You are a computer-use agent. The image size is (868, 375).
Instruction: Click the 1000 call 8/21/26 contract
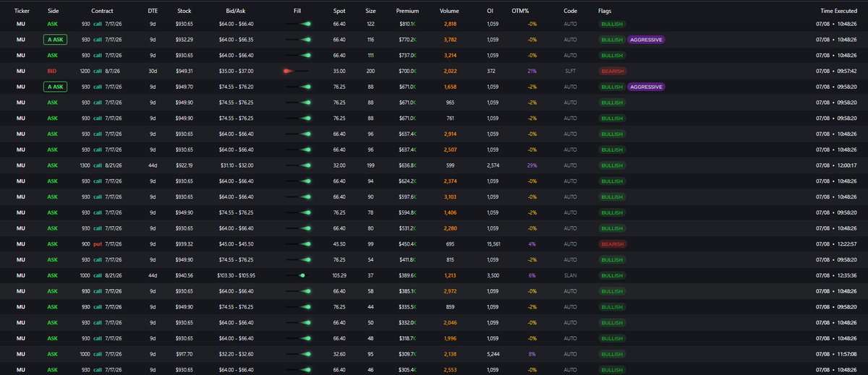[102, 275]
